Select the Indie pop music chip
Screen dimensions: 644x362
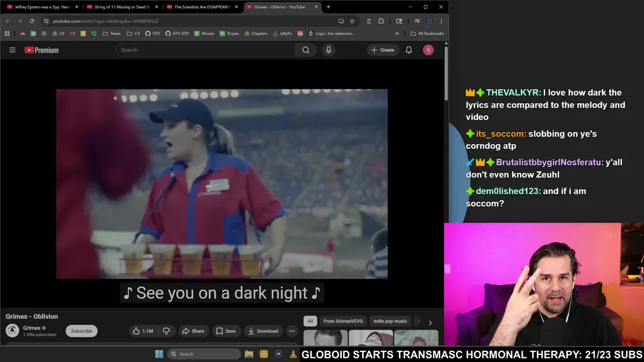[x=390, y=321]
